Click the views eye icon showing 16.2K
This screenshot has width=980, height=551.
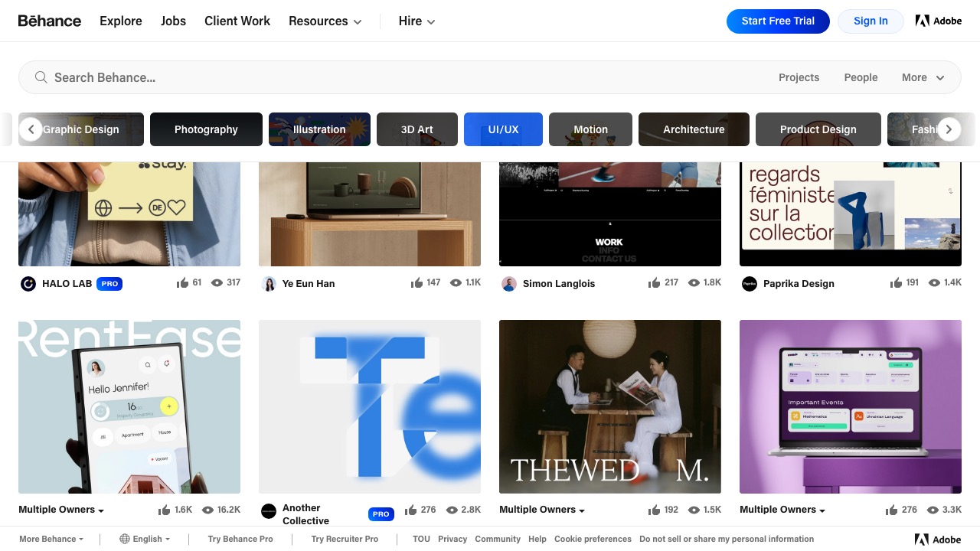[207, 510]
